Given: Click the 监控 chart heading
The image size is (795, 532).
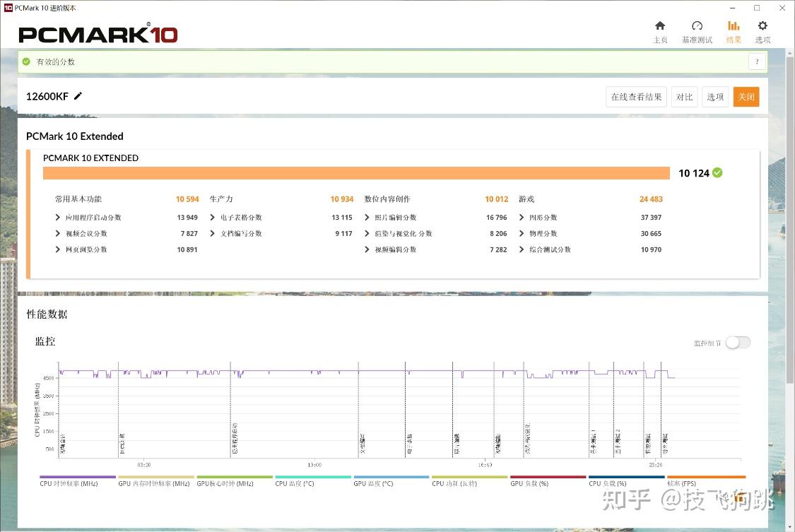Looking at the screenshot, I should (x=45, y=341).
